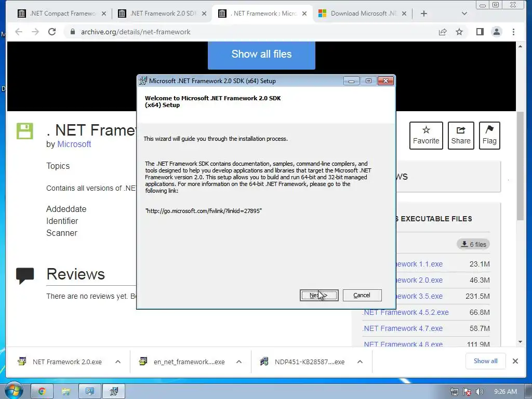Share this page from the address bar

tap(443, 32)
